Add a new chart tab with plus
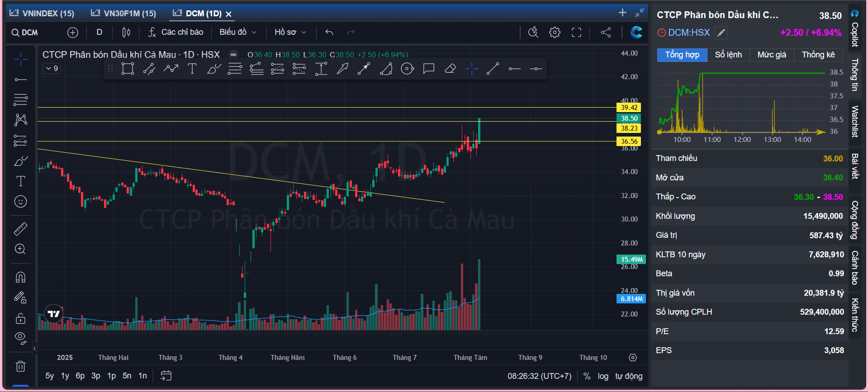Screen dimensions: 868x392 (623, 13)
